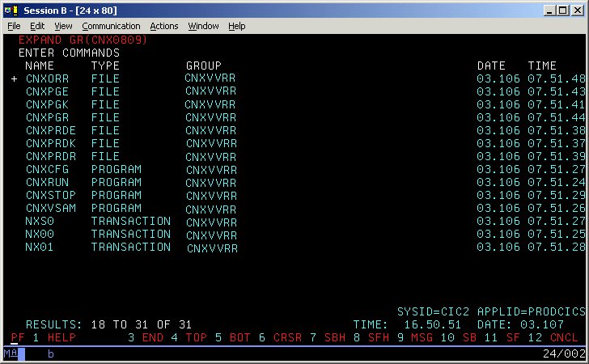Viewport: 589px width, 364px height.
Task: Select the CNXSTOP program name
Action: point(51,195)
